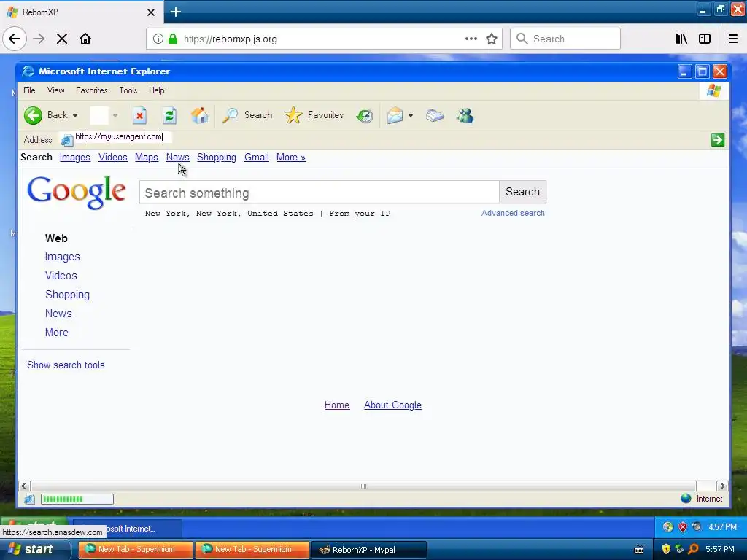Click the Mypal Search box

click(x=565, y=39)
